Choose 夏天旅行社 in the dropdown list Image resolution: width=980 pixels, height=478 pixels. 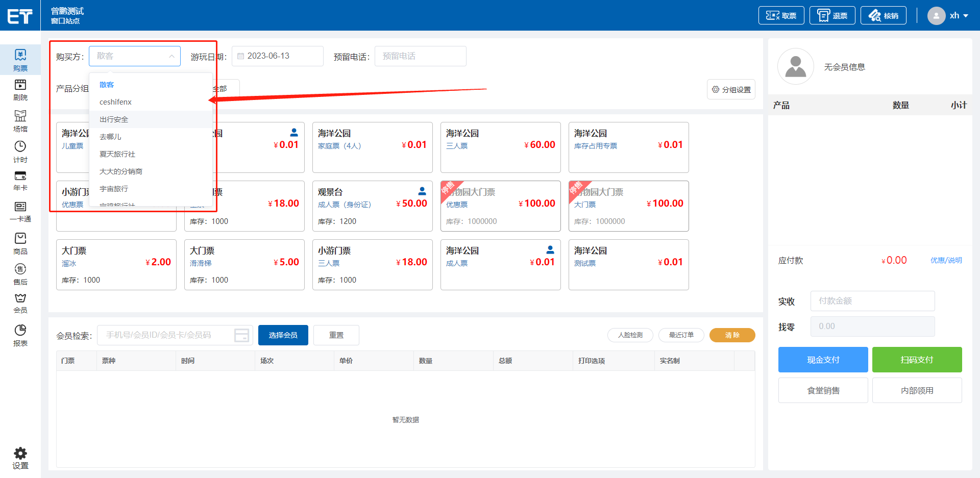[x=117, y=154]
